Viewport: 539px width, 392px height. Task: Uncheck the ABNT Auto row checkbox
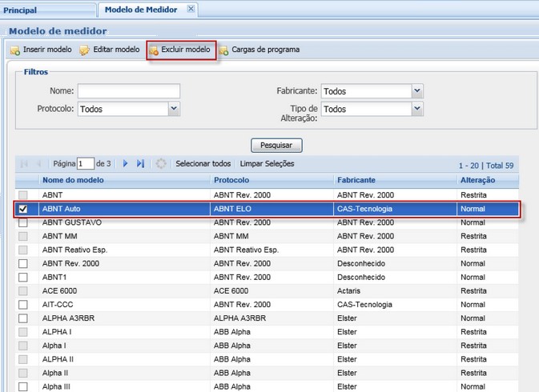(22, 209)
